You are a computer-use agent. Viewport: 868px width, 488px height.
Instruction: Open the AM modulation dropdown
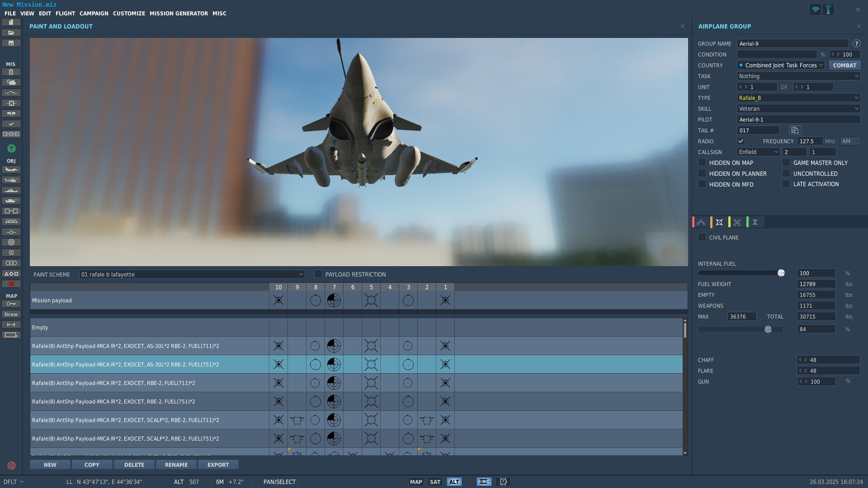click(x=850, y=141)
